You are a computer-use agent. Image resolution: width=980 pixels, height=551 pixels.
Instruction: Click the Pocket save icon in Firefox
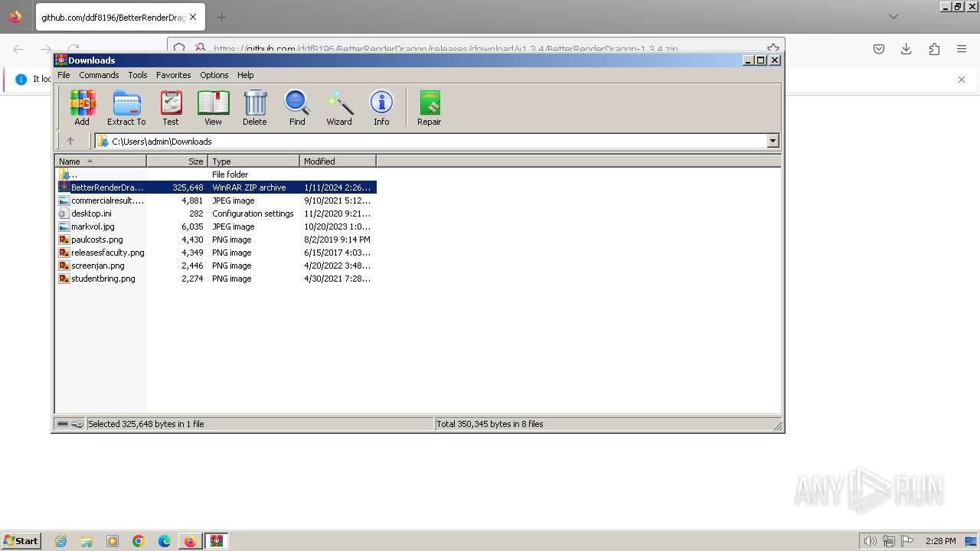tap(879, 49)
